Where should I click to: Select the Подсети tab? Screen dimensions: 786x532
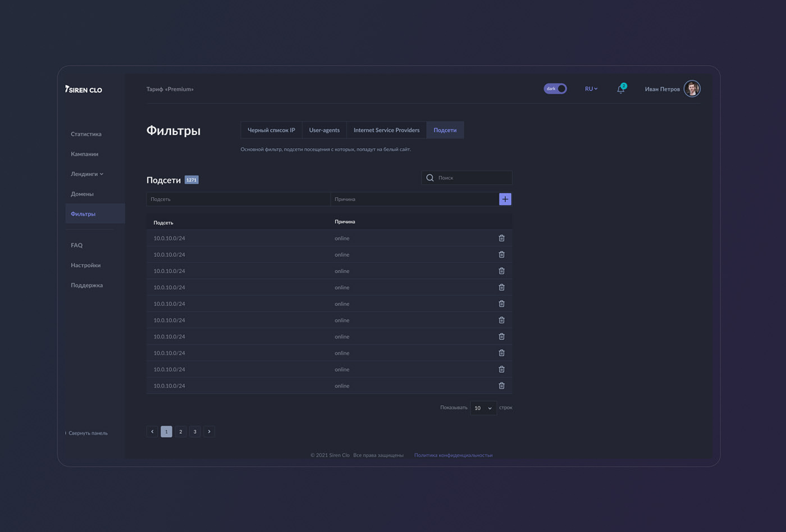coord(445,130)
